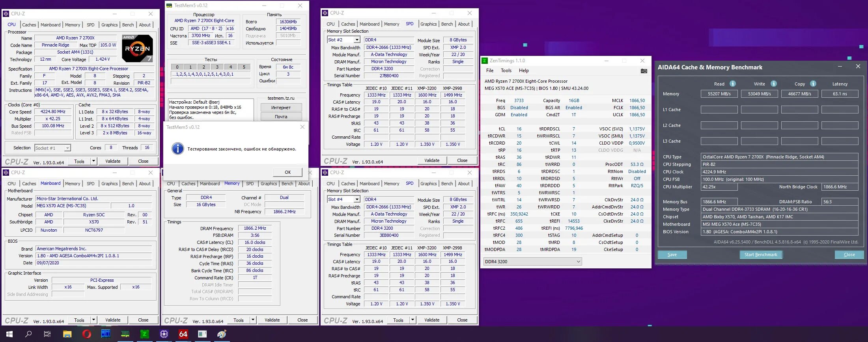Open Task View from the taskbar
Image resolution: width=868 pixels, height=342 pixels.
coord(47,334)
